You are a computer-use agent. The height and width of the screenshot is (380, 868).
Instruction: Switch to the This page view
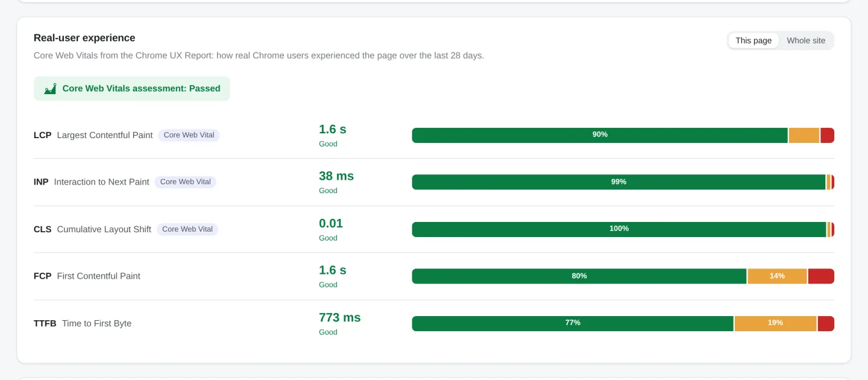[x=753, y=40]
